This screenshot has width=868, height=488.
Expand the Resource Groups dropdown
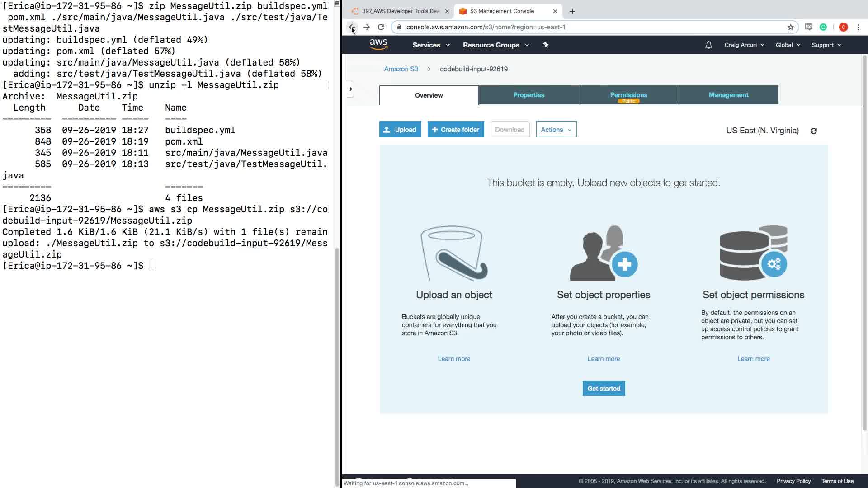495,45
